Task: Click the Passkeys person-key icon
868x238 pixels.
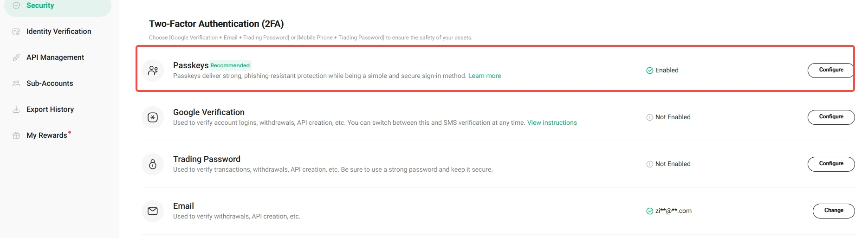Action: tap(153, 71)
